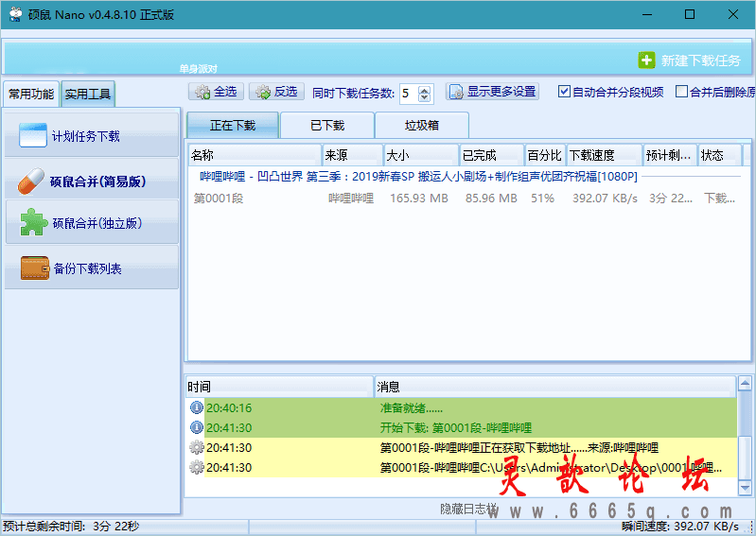Click the app mouse logo in title bar
Image resolution: width=756 pixels, height=536 pixels.
click(x=16, y=14)
